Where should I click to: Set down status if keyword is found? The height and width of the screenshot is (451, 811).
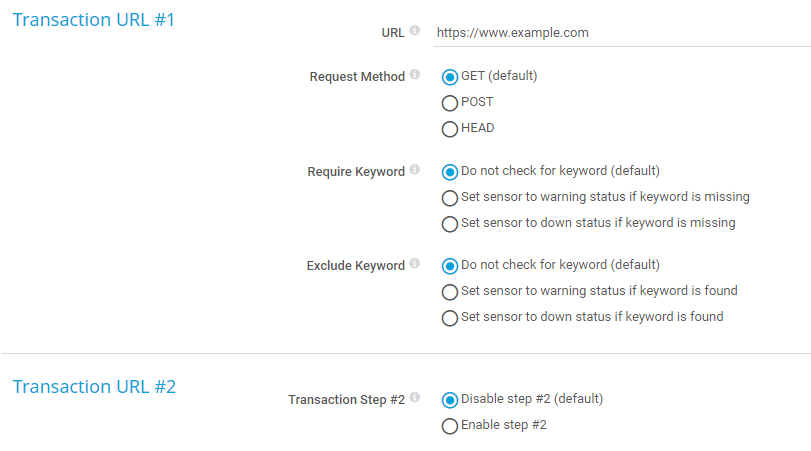pos(450,318)
